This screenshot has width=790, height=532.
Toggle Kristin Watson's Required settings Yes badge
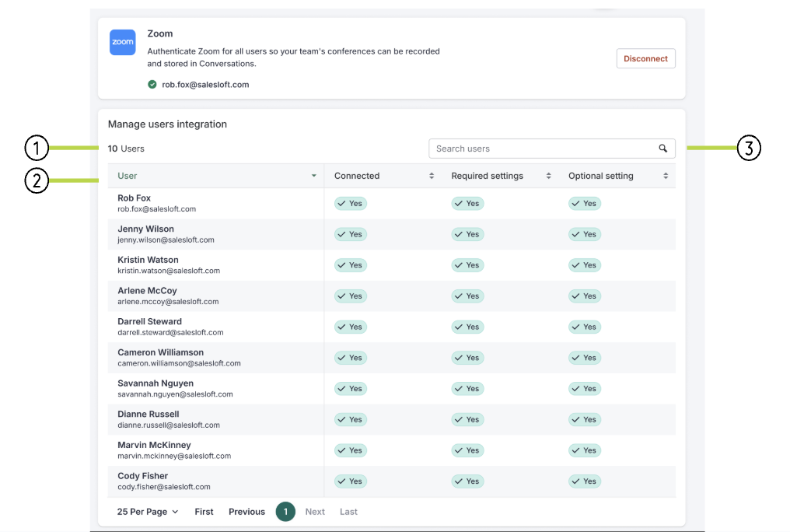click(467, 264)
